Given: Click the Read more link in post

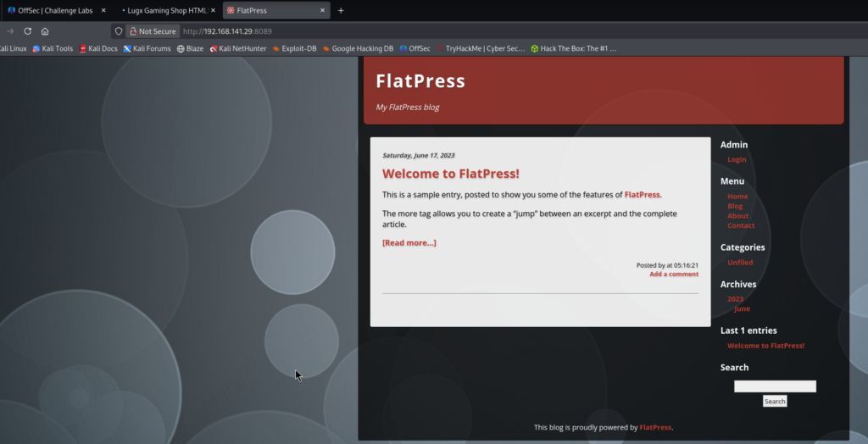Looking at the screenshot, I should point(409,243).
